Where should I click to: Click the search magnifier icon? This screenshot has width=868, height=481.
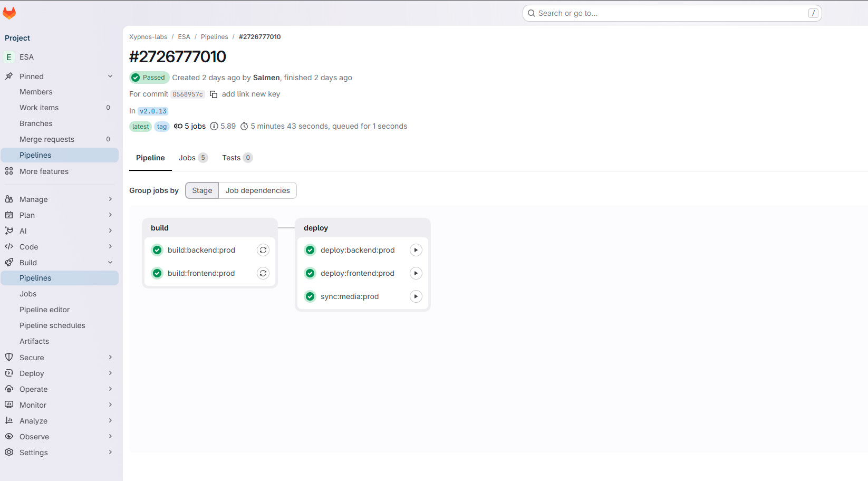[x=532, y=13]
